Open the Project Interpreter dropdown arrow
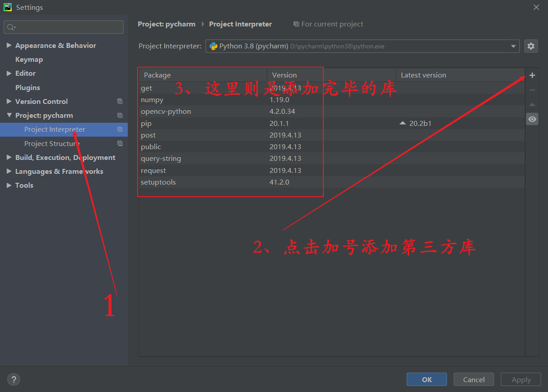 point(513,46)
